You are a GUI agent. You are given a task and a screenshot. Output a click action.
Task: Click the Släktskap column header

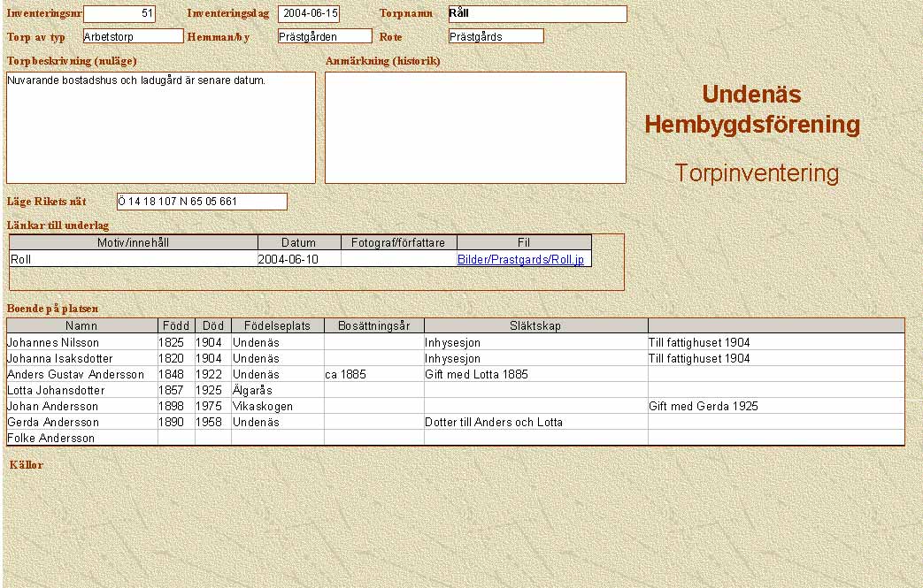[535, 326]
